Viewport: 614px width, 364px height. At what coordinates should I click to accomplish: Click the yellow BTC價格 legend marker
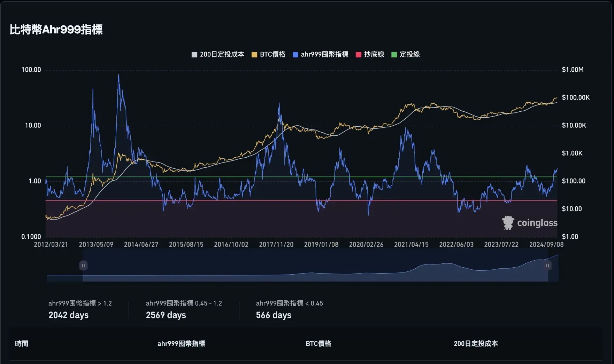pos(254,55)
